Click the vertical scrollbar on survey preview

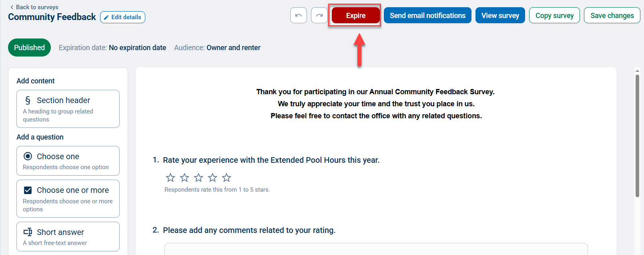637,136
